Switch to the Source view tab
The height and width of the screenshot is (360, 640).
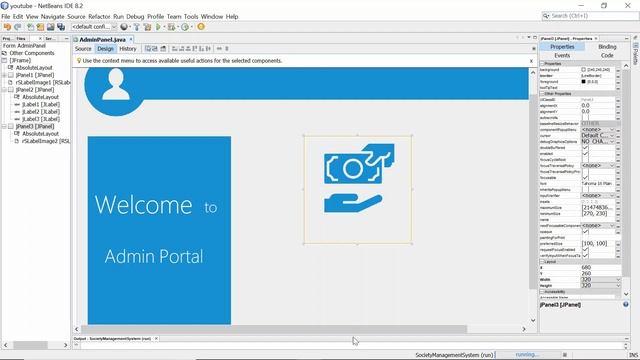click(x=83, y=49)
